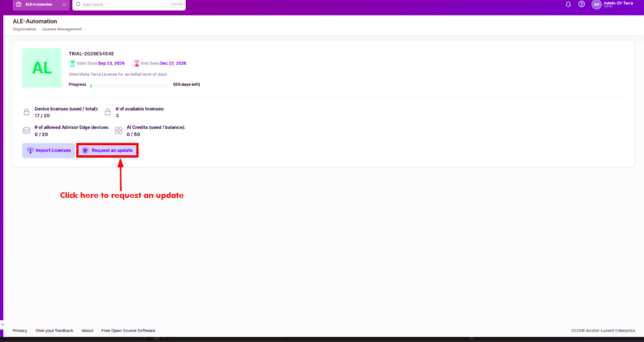Open the Organization breadcrumb
The image size is (644, 342).
point(24,29)
